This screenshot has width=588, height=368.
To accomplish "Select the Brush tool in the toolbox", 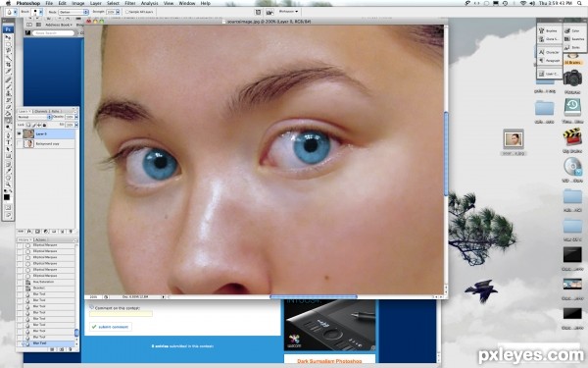I will coord(8,87).
